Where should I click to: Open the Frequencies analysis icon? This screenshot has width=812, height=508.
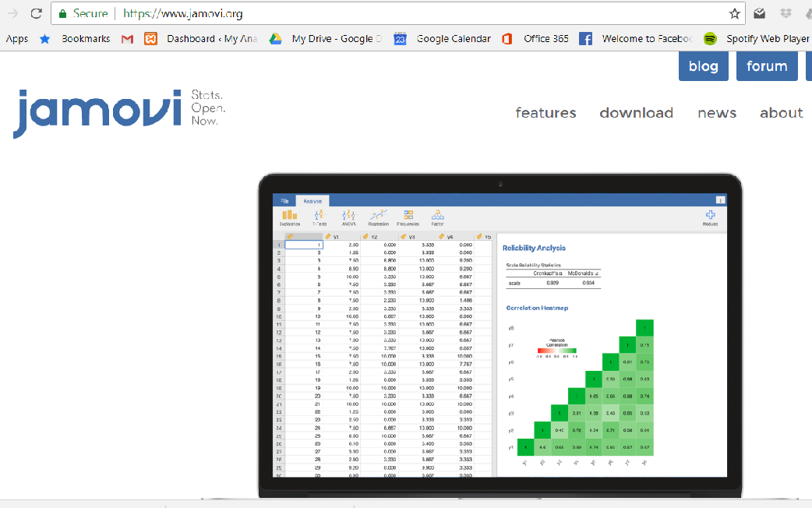408,217
